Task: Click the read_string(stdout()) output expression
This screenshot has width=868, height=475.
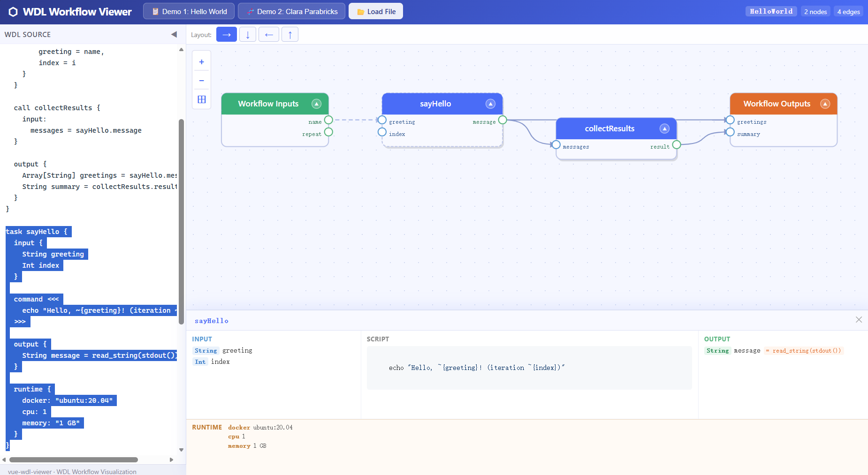Action: tap(804, 351)
